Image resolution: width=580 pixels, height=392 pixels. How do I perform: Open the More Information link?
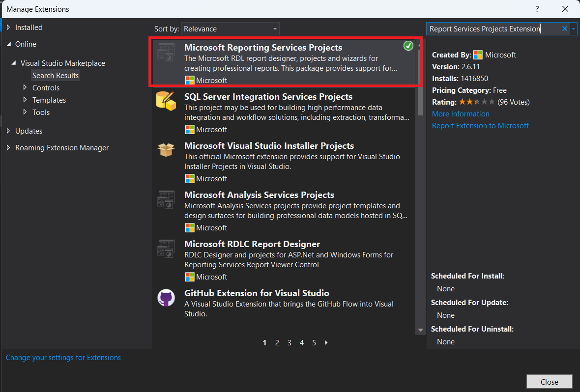461,114
